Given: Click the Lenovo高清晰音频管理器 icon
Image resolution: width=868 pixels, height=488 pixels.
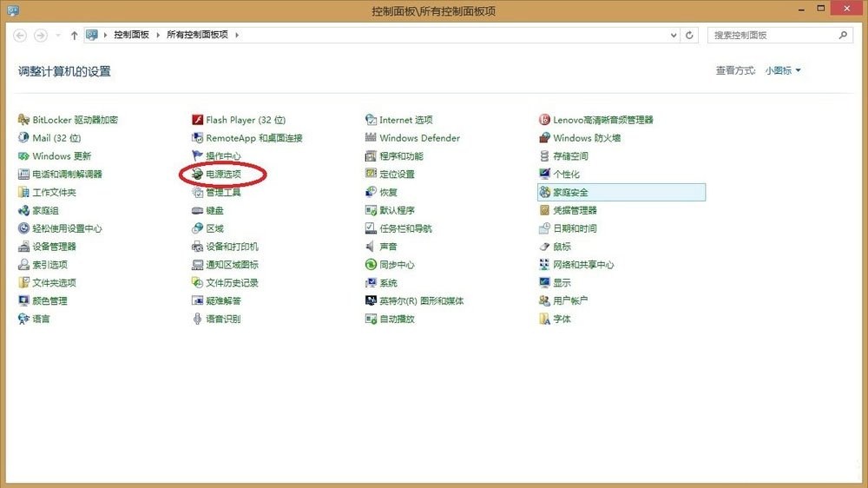Looking at the screenshot, I should tap(545, 120).
